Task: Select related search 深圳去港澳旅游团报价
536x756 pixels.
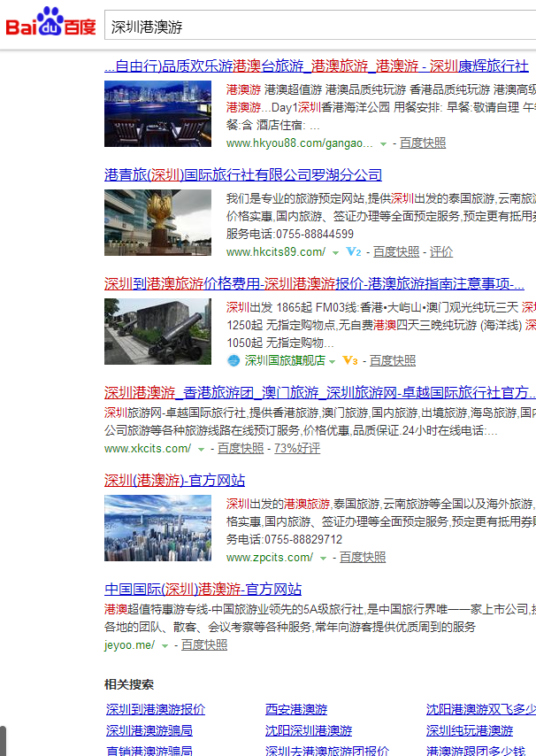Action: [x=327, y=751]
